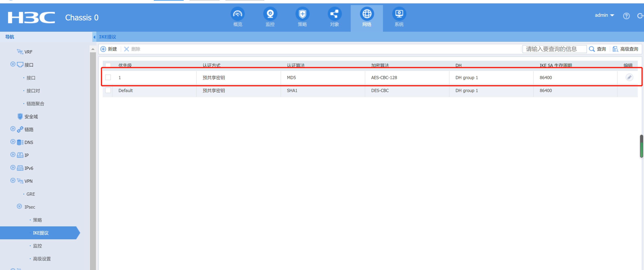This screenshot has width=644, height=270.
Task: Click the search query input field
Action: [x=554, y=49]
